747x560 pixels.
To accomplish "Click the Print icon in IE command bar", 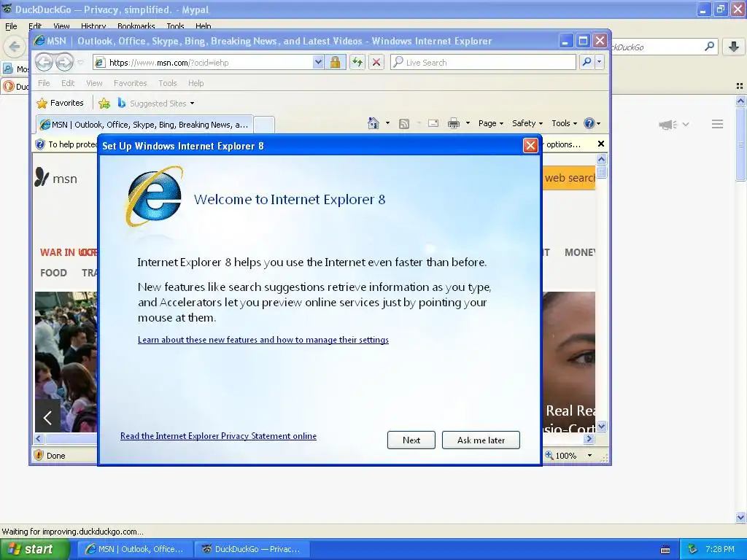I will point(454,123).
